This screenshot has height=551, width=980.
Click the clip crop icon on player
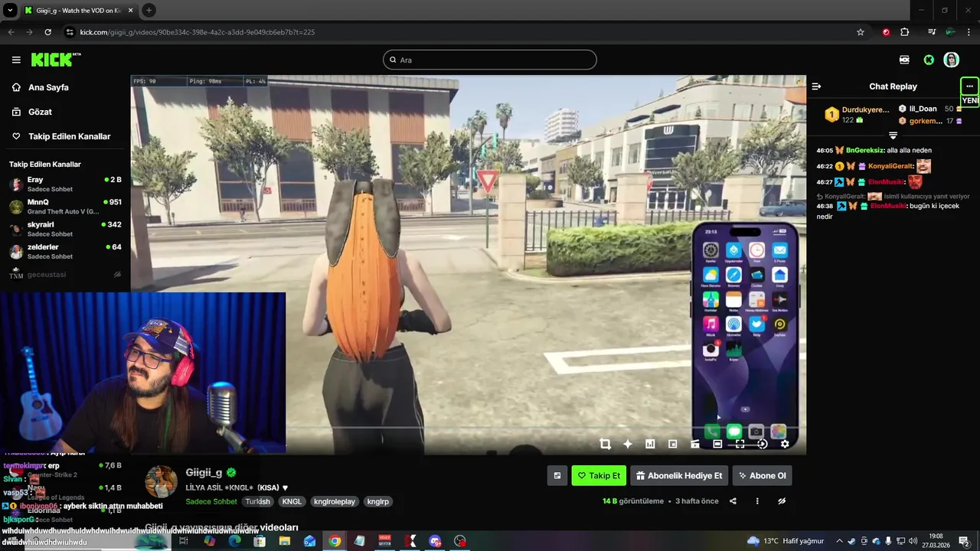605,444
